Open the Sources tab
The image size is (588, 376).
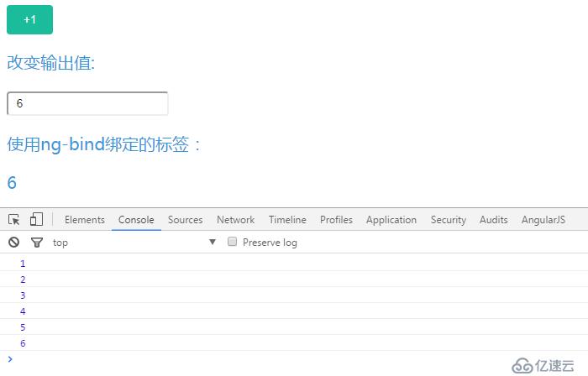(x=186, y=220)
